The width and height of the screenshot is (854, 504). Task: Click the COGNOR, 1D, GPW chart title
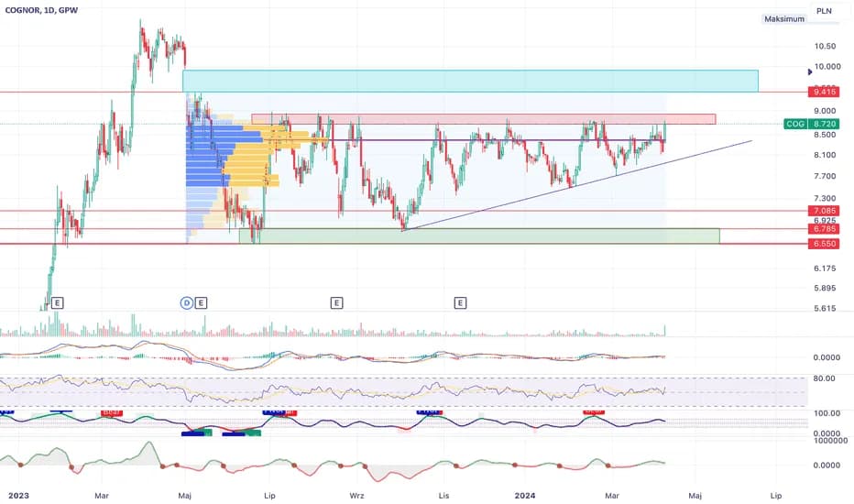(42, 10)
